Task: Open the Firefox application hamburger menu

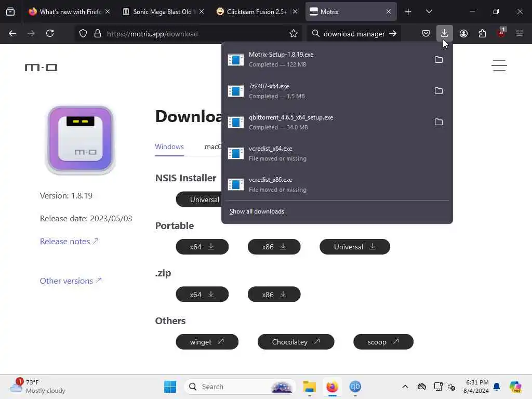Action: [x=520, y=34]
